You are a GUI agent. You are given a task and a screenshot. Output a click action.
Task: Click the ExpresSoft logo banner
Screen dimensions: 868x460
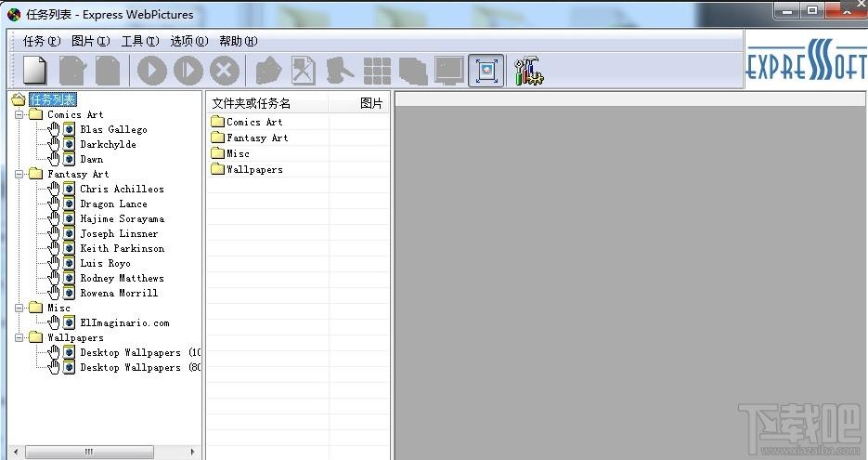806,59
